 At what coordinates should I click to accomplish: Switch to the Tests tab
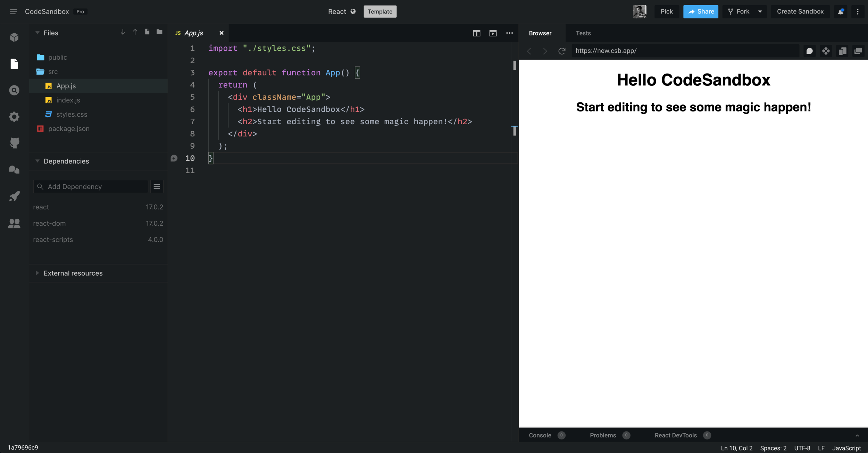point(583,33)
